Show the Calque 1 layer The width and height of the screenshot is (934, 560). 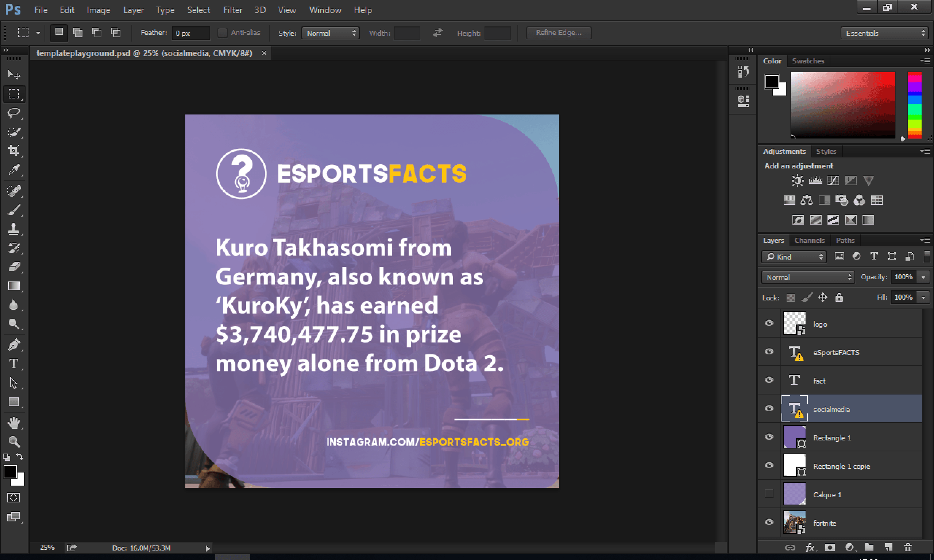pos(769,494)
